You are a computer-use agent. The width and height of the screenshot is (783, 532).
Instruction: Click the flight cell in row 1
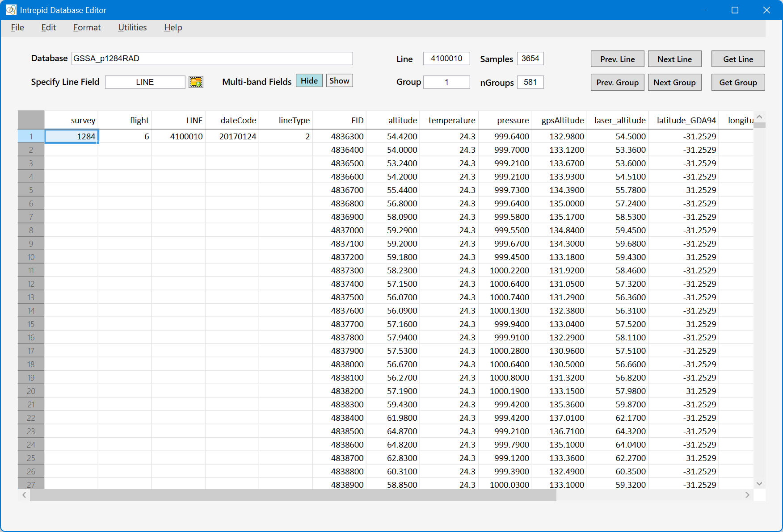[125, 136]
